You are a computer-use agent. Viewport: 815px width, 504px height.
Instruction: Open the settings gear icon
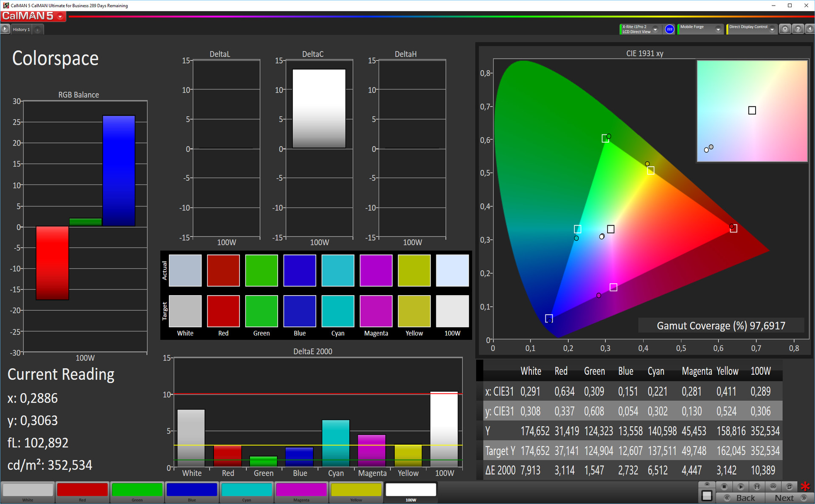(x=785, y=29)
